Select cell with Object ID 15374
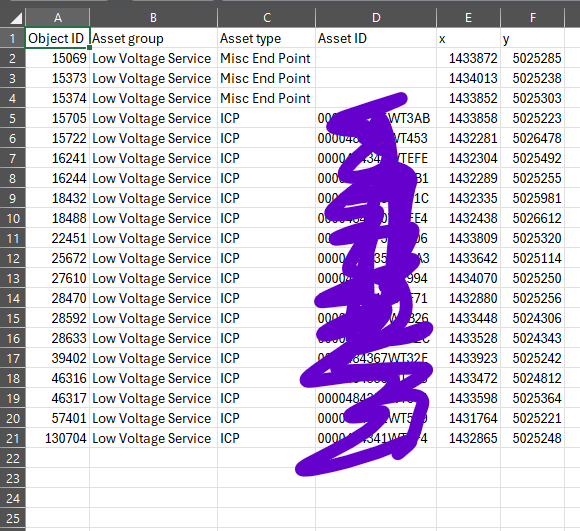The width and height of the screenshot is (580, 531). [x=57, y=98]
